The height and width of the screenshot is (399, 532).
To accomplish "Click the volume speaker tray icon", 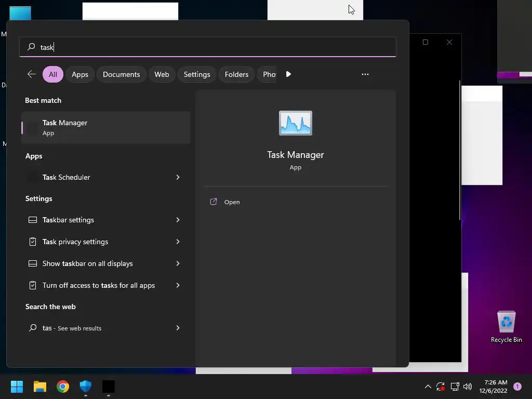I will click(x=468, y=387).
